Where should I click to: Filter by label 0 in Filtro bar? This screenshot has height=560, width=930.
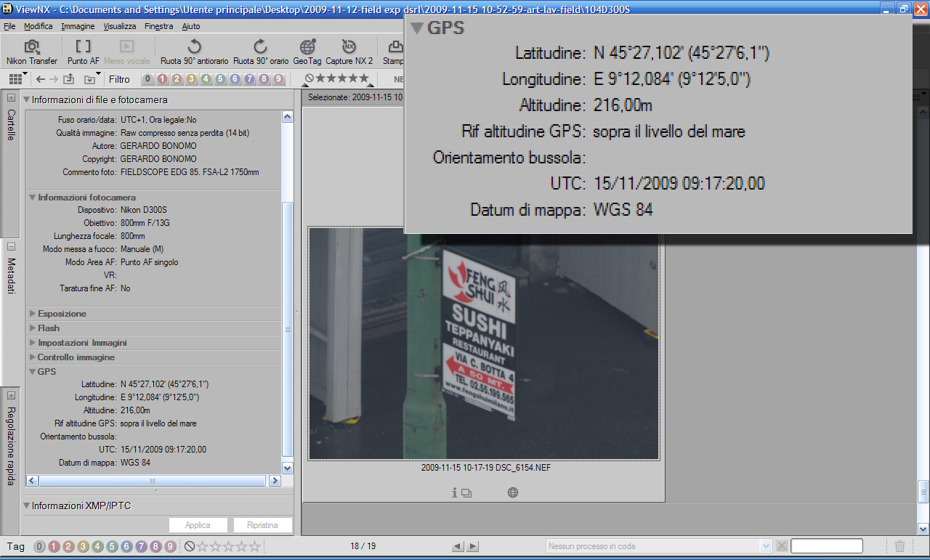click(147, 79)
